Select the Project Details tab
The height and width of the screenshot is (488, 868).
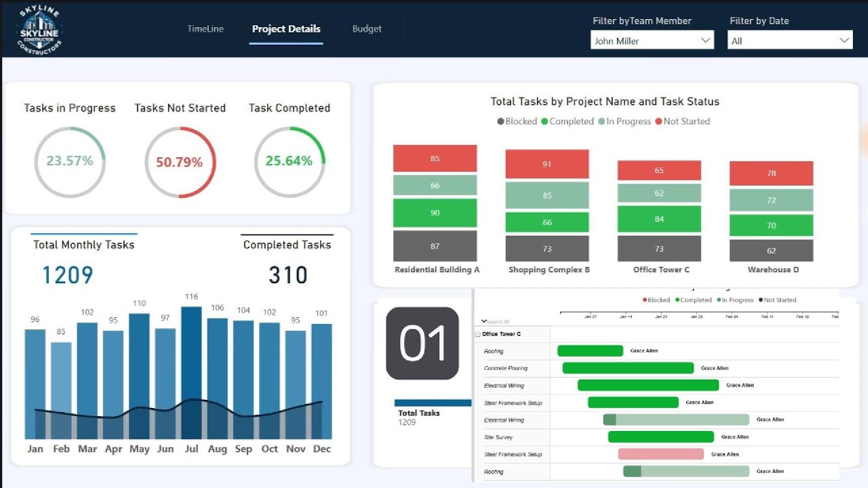click(x=286, y=29)
